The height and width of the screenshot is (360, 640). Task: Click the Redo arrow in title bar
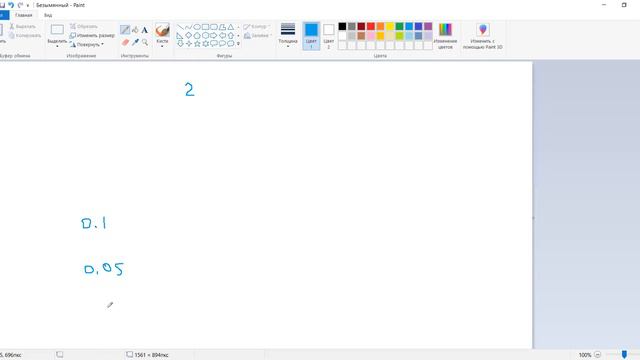pyautogui.click(x=20, y=5)
